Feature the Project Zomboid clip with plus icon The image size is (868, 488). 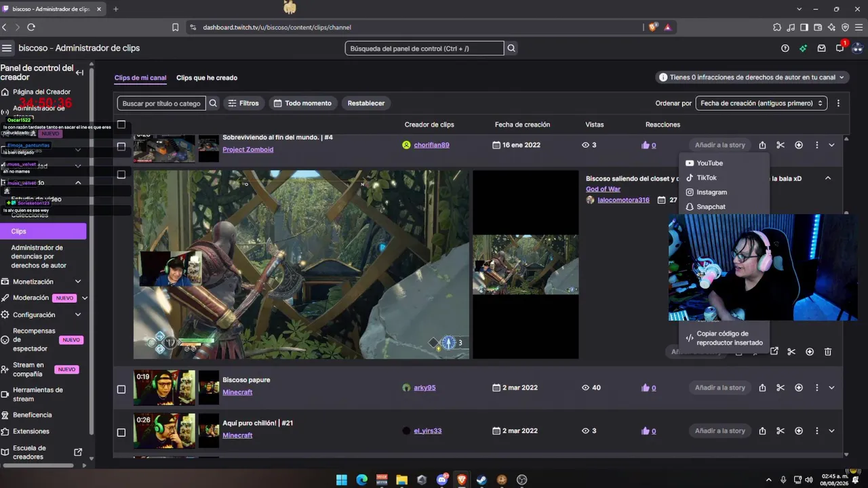799,145
